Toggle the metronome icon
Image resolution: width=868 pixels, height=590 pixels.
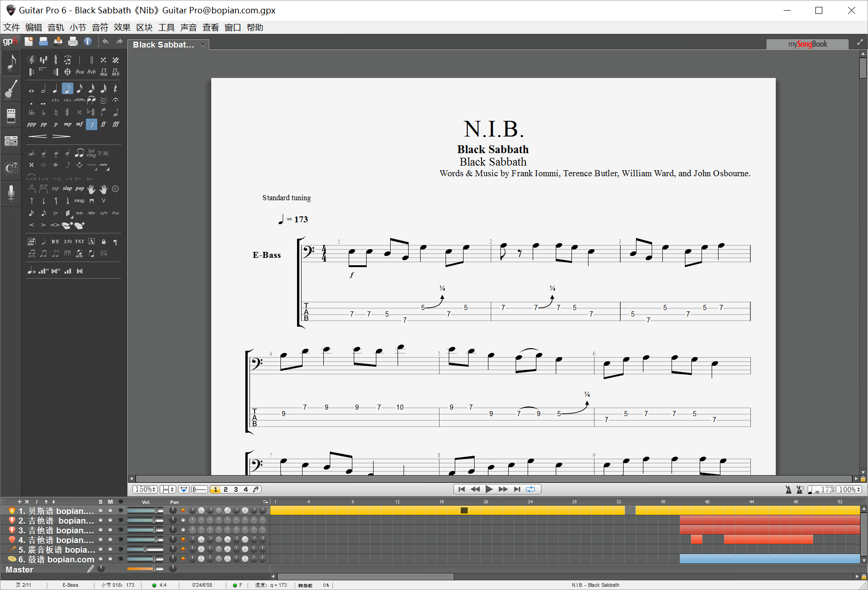click(788, 489)
